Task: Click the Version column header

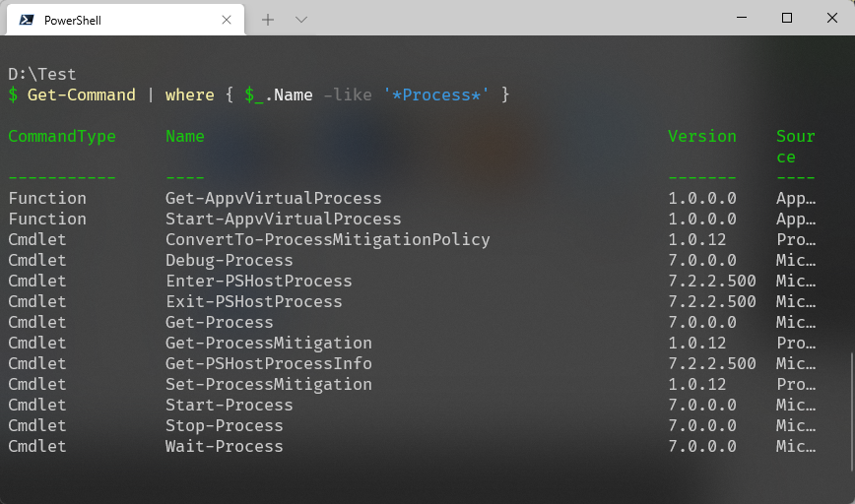Action: (x=702, y=136)
